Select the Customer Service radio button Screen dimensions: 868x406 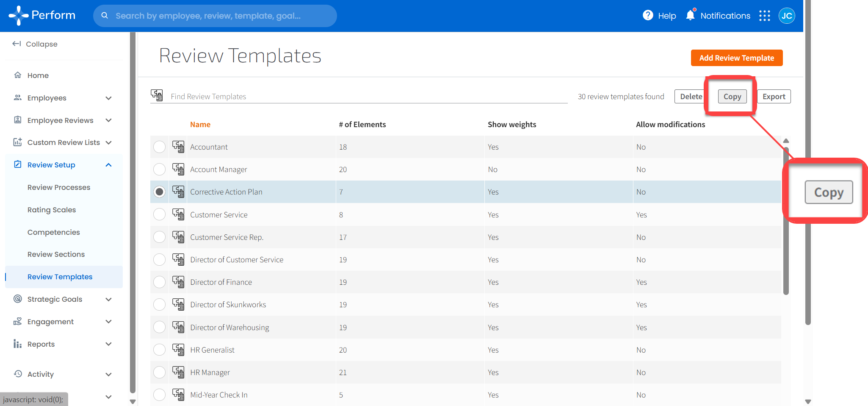[159, 214]
